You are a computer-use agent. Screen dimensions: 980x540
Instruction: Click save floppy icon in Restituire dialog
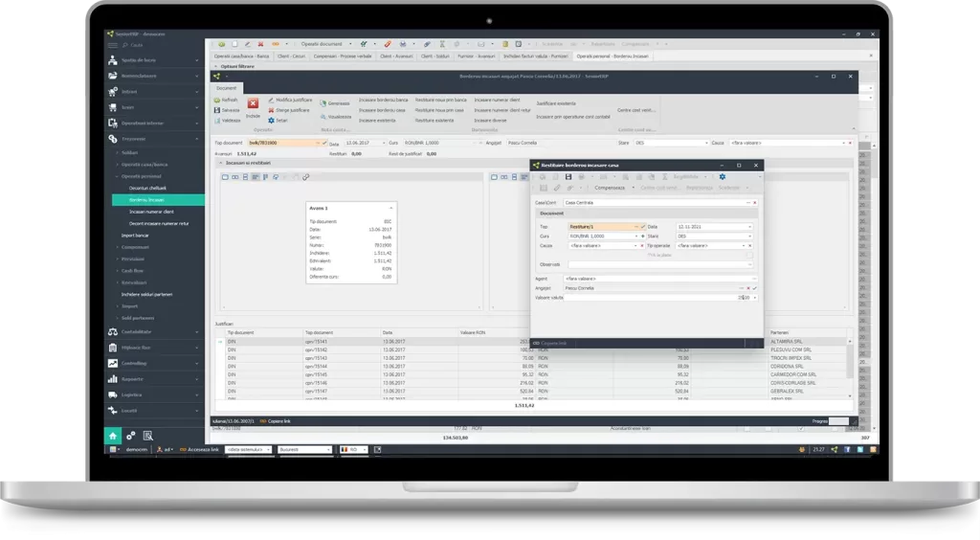click(568, 177)
